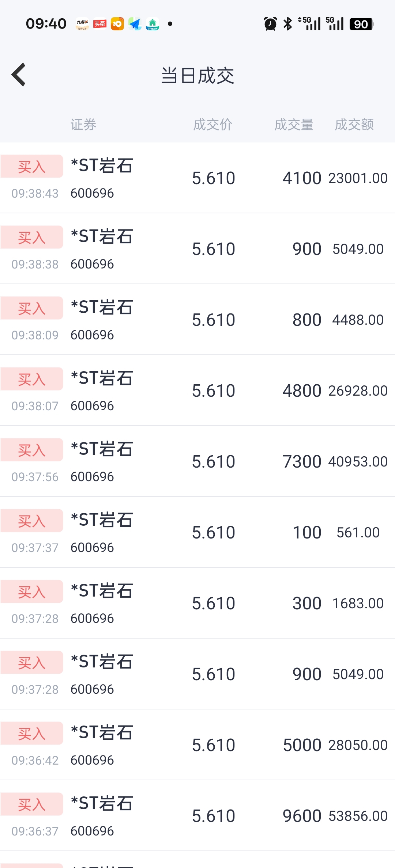Tap the green house notification icon
The width and height of the screenshot is (395, 868).
coord(153,24)
